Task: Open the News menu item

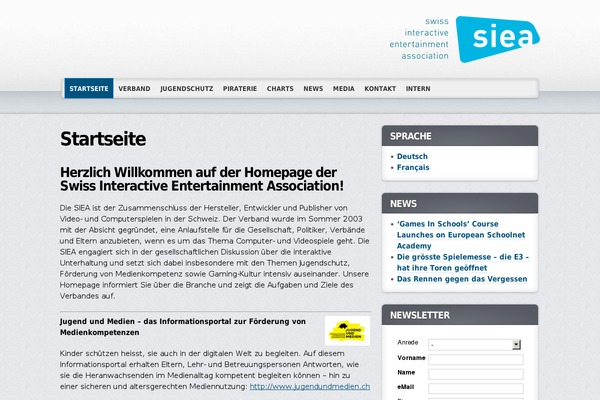Action: pos(313,88)
